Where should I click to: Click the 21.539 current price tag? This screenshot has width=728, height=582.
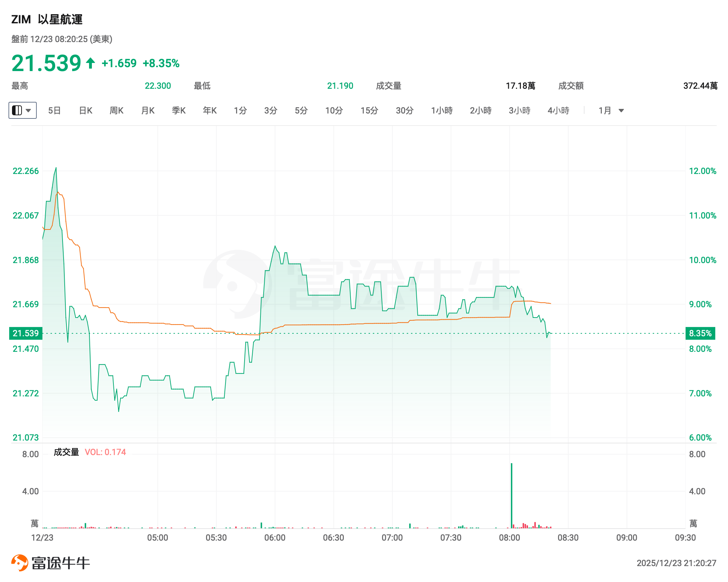click(x=26, y=333)
